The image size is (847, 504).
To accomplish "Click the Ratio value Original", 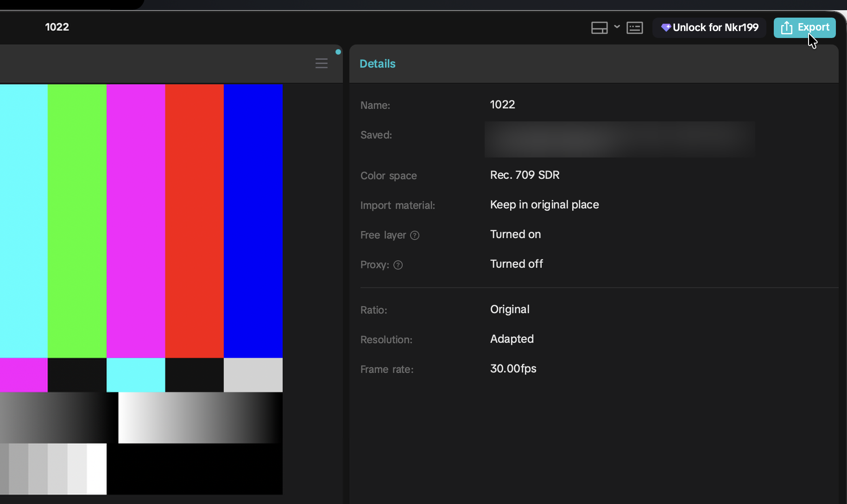I will 510,309.
